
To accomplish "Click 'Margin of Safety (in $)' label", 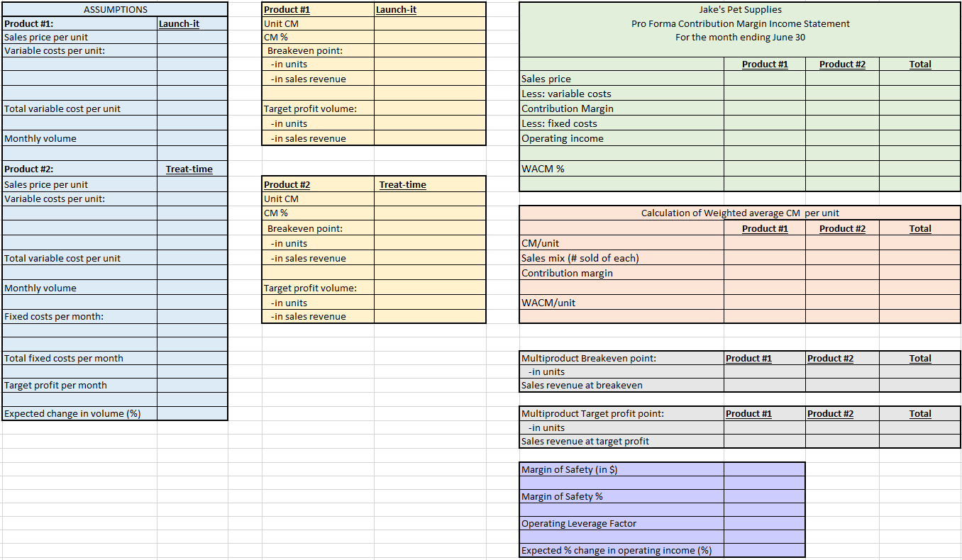I will coord(571,469).
